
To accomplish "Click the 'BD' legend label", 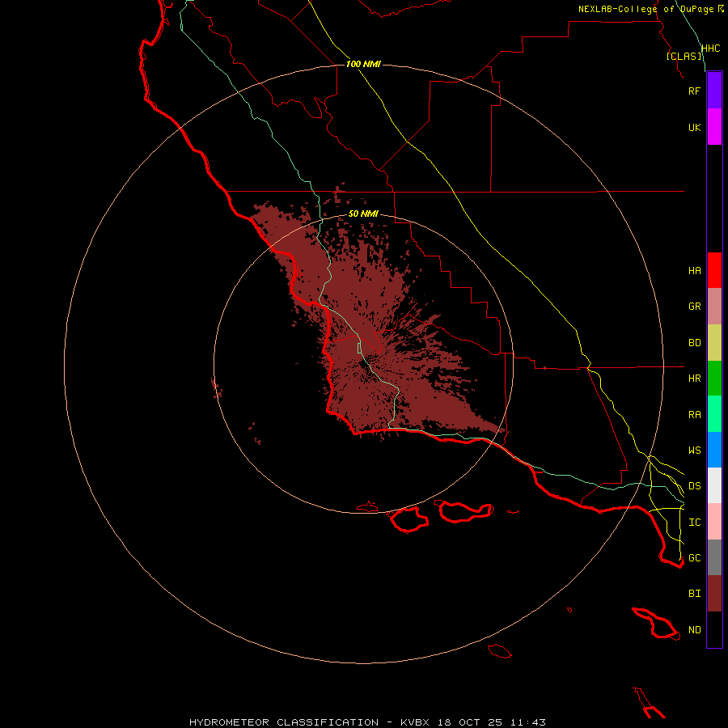I will pos(694,343).
